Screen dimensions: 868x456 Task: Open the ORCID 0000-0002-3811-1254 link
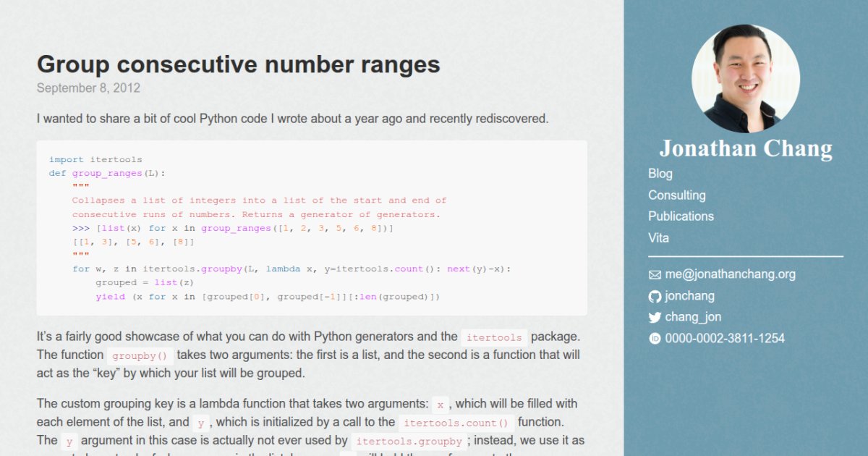click(x=724, y=338)
